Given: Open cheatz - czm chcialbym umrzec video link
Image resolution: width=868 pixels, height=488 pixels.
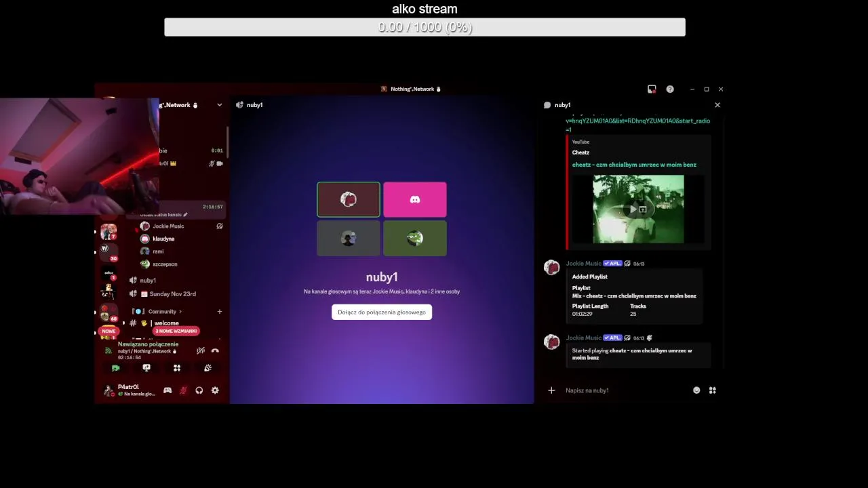Looking at the screenshot, I should [634, 165].
